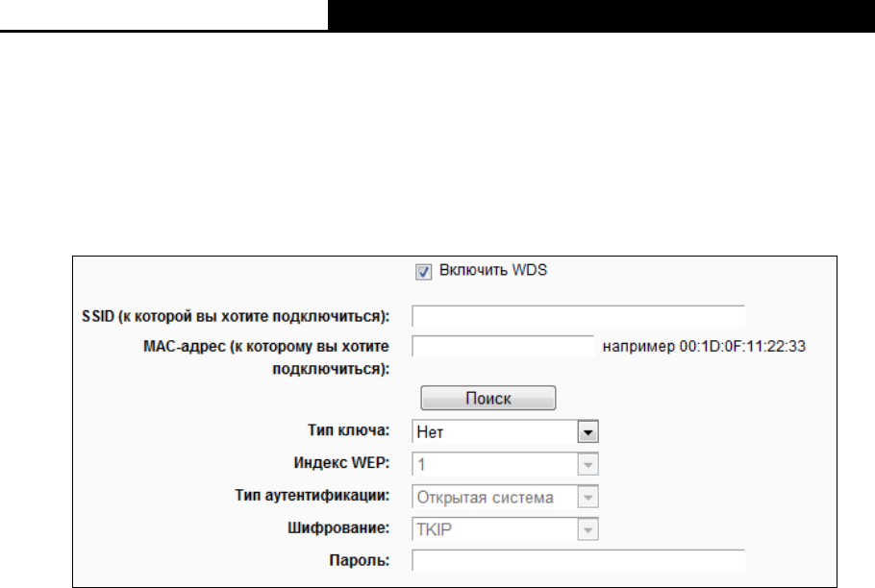
Task: Focus the MAC-адрес input field
Action: 503,346
